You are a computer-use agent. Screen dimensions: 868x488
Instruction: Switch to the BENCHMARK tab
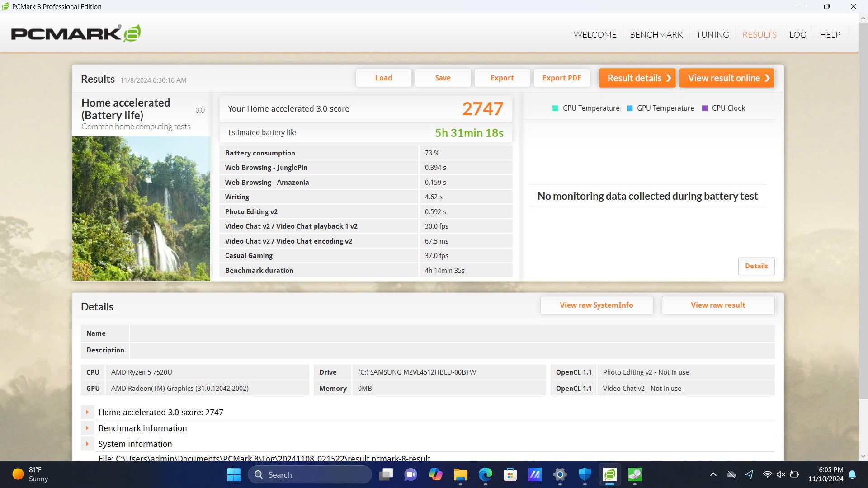point(656,34)
